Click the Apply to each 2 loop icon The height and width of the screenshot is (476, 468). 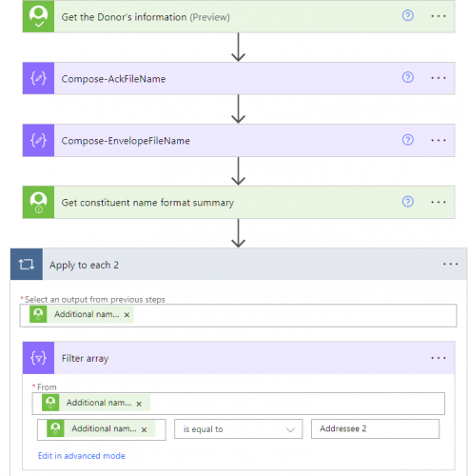point(27,264)
